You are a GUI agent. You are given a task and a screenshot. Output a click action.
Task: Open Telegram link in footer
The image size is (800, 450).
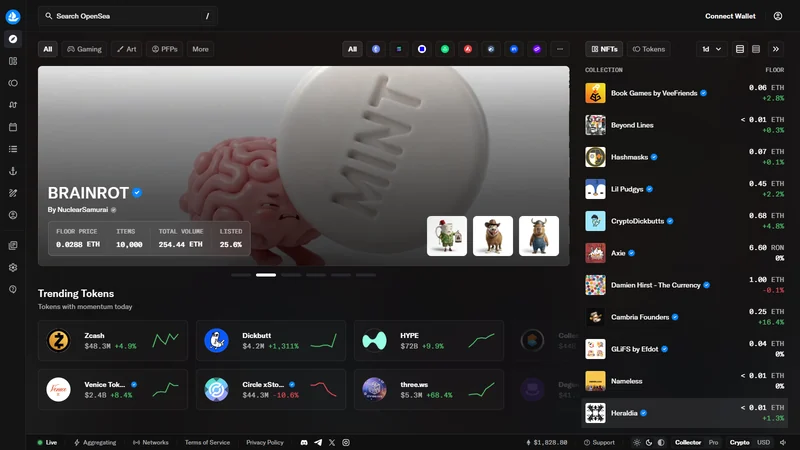[x=318, y=442]
